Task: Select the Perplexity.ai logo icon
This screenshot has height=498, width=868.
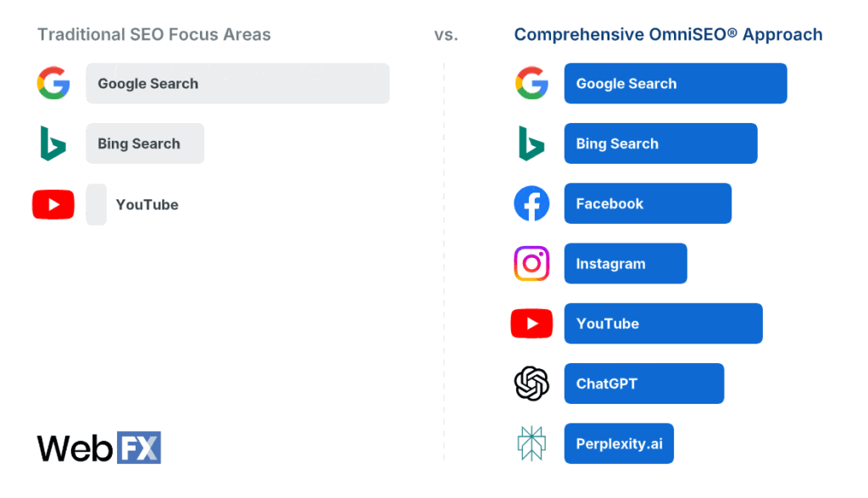Action: click(x=531, y=444)
